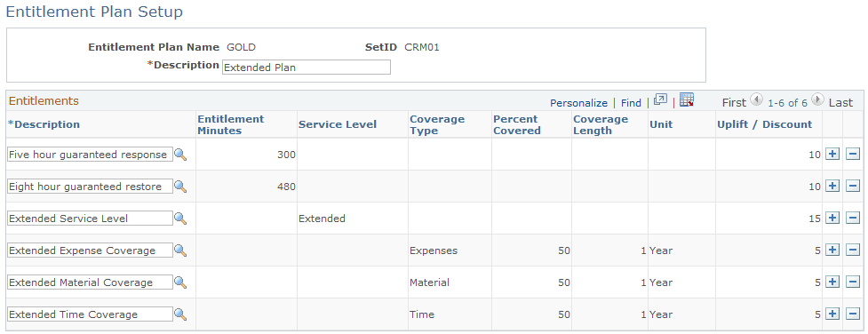Delete the Extended Service Level row
868x334 pixels.
(x=853, y=219)
